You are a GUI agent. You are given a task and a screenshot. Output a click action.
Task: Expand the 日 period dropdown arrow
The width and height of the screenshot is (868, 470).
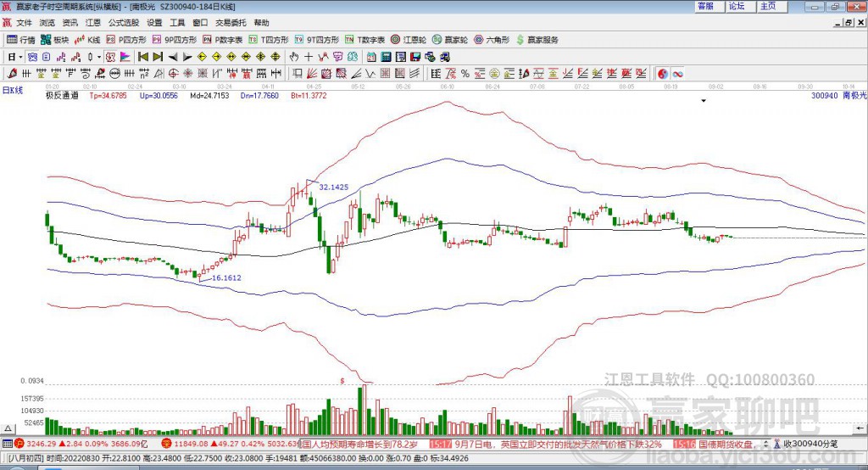(x=21, y=57)
